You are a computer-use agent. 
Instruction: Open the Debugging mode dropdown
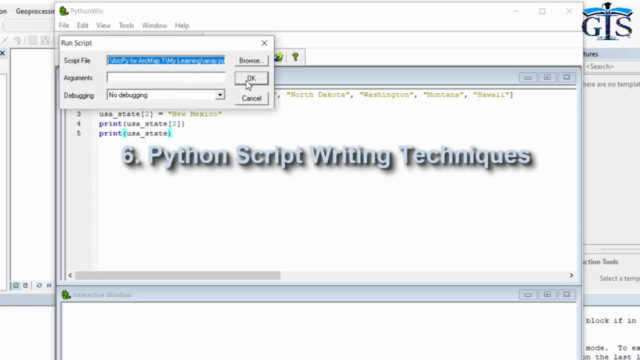click(x=220, y=95)
